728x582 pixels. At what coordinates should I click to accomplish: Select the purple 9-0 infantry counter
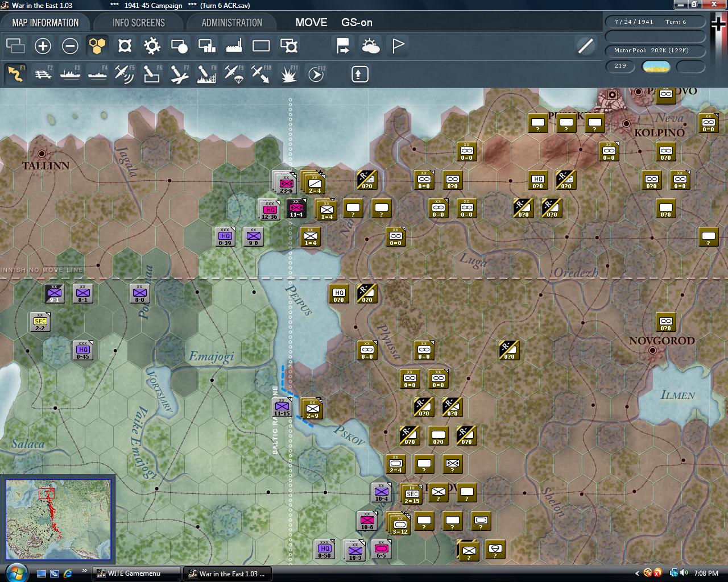pyautogui.click(x=254, y=236)
